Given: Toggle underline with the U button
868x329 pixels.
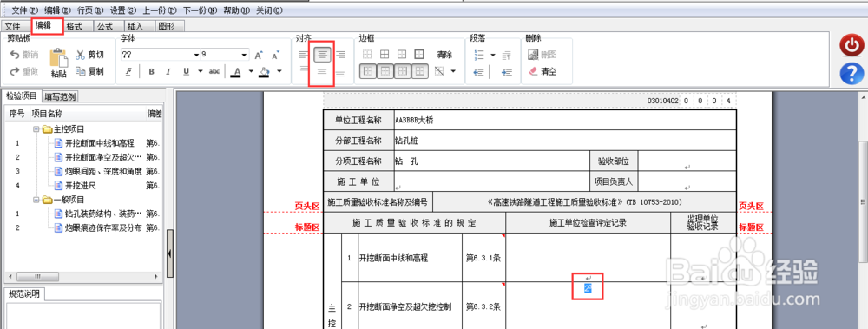Looking at the screenshot, I should pos(186,71).
